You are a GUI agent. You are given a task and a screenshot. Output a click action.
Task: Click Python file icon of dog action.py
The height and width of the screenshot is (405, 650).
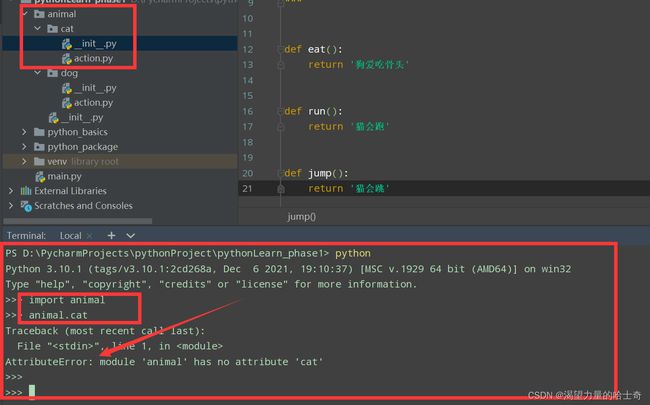pyautogui.click(x=67, y=103)
